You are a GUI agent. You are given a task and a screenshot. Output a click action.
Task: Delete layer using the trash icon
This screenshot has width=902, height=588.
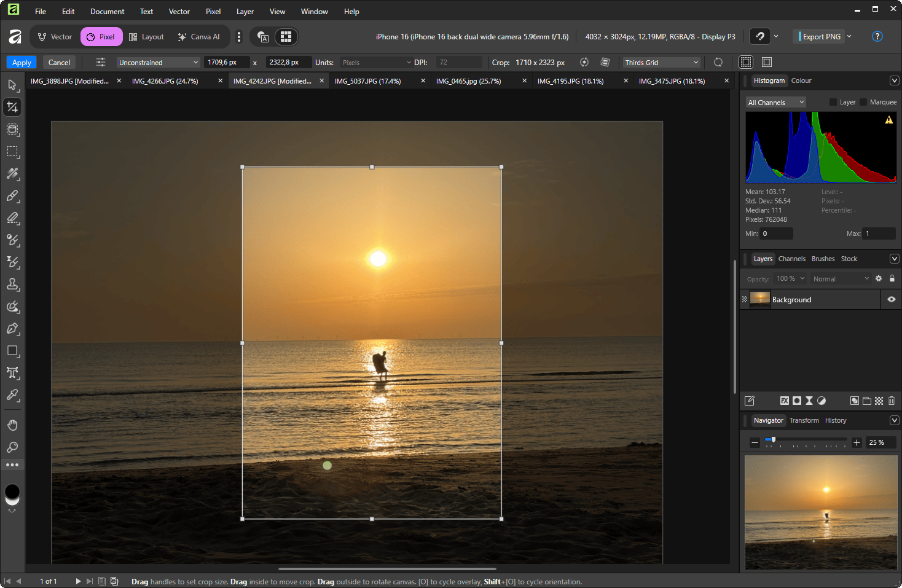coord(892,401)
